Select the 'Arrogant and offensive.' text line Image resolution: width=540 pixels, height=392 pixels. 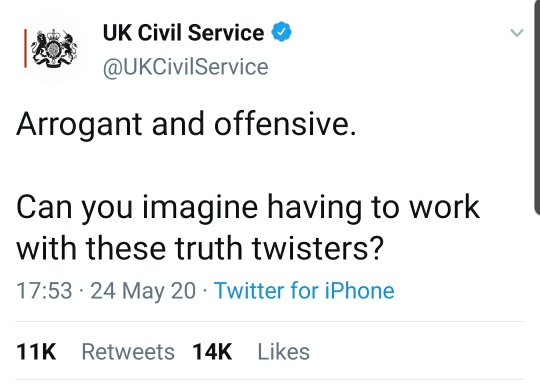186,124
